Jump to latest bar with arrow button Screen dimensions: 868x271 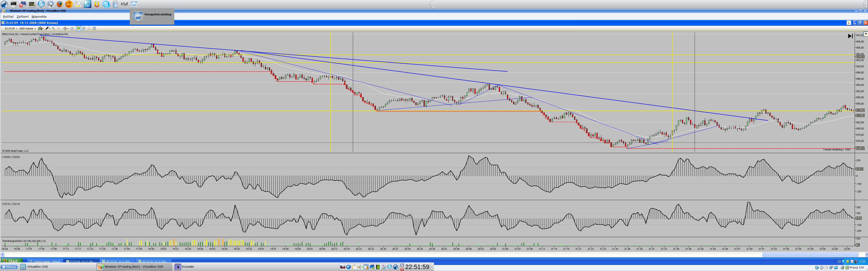[850, 36]
